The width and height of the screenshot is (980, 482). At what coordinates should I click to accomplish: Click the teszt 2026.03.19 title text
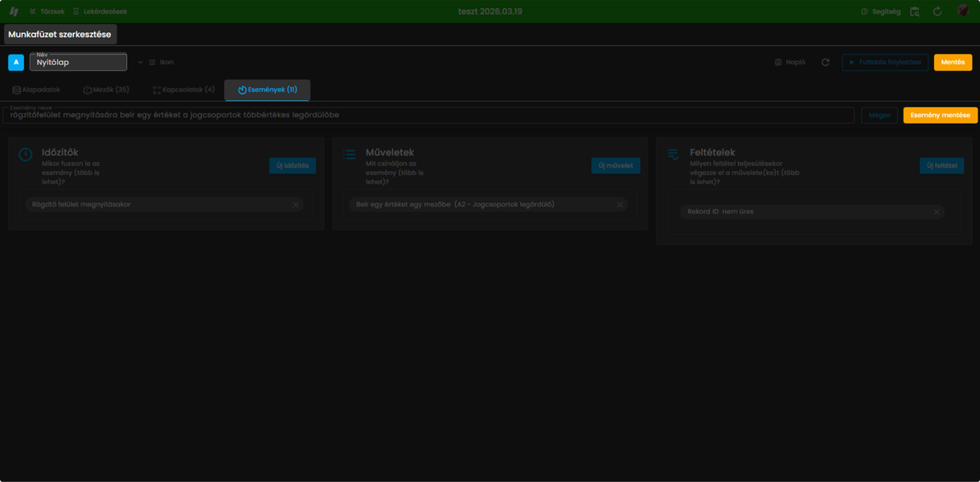pos(490,12)
